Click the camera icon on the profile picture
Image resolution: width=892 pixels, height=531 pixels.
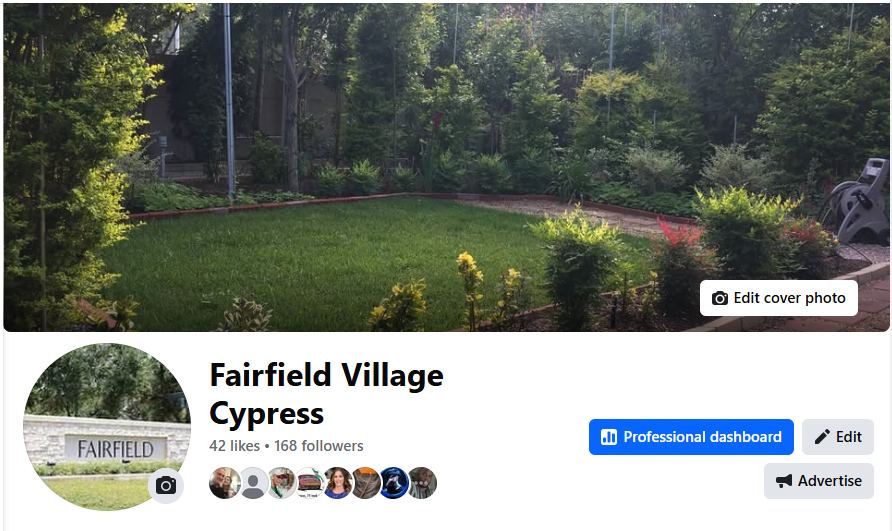[x=166, y=485]
